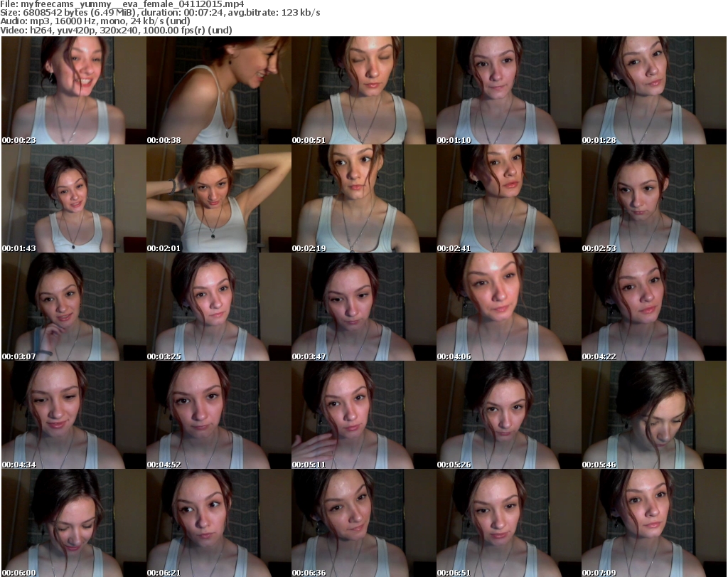Viewport: 728px width, 577px height.
Task: Select the thumbnail timestamped 00:02:41
Action: point(509,198)
